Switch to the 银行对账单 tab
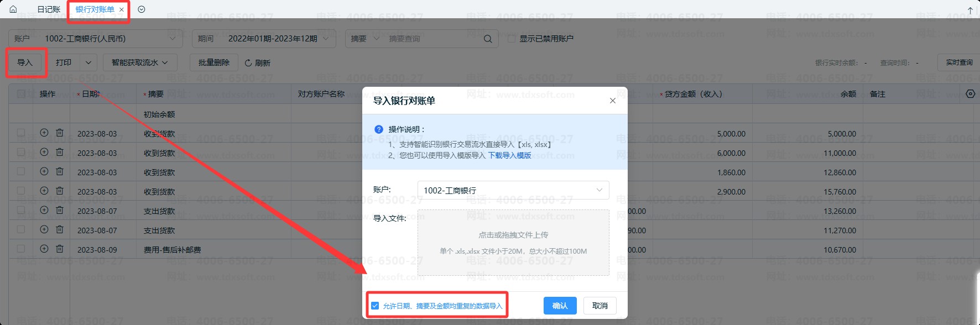Image resolution: width=980 pixels, height=325 pixels. coord(95,9)
